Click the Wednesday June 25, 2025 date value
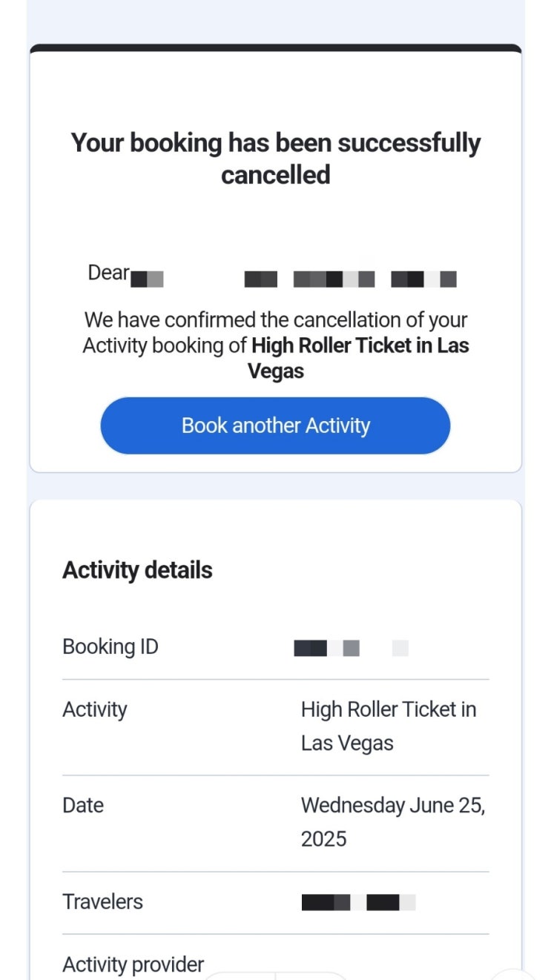Viewport: 551px width, 980px height. coord(392,821)
